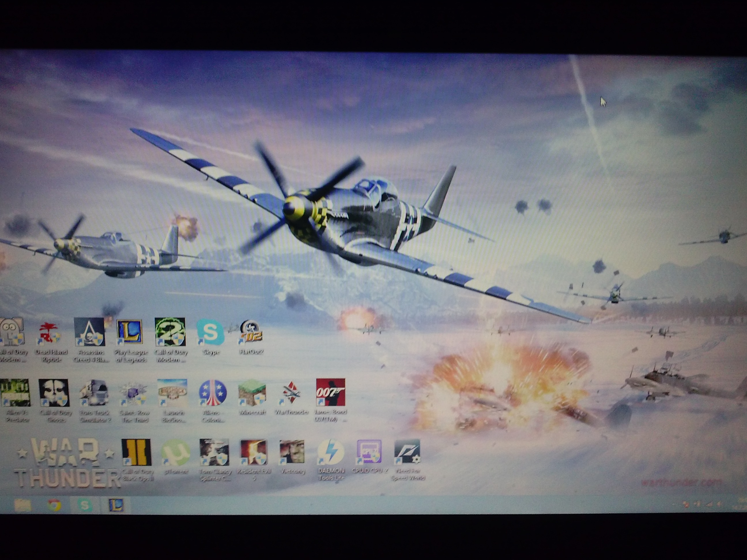Image resolution: width=747 pixels, height=560 pixels.
Task: Open File Explorer from the taskbar
Action: click(x=23, y=505)
